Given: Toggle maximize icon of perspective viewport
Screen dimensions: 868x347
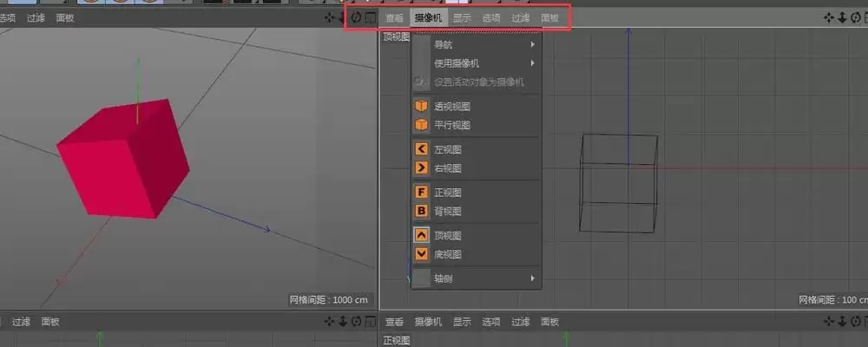Looking at the screenshot, I should pos(371,17).
